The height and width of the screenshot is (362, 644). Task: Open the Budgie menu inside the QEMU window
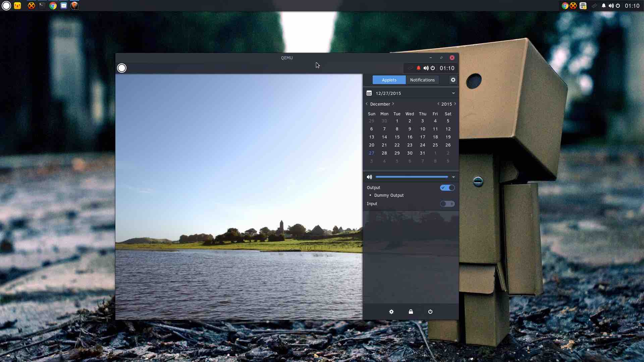pos(122,68)
